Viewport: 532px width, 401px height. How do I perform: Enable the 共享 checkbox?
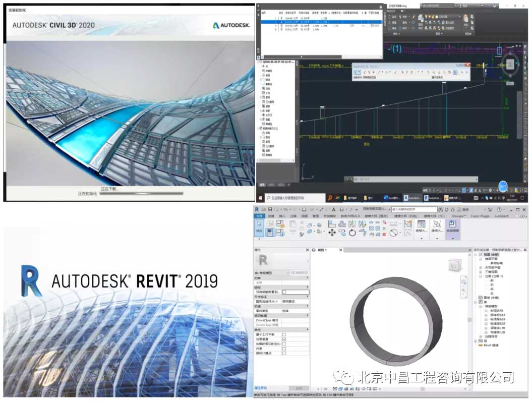(284, 349)
